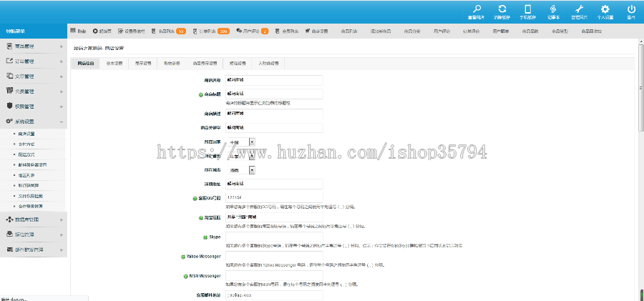Click the shop settings basket icon in the toolbar

(x=307, y=31)
